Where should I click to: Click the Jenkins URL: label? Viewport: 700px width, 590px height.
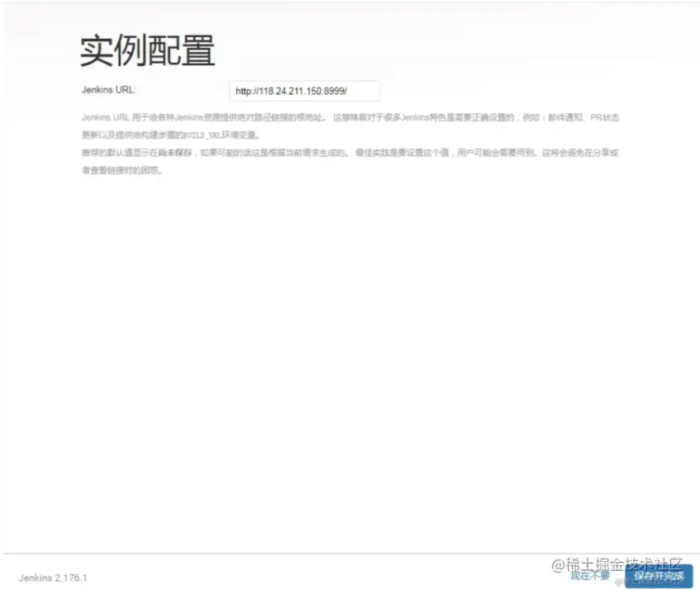108,90
